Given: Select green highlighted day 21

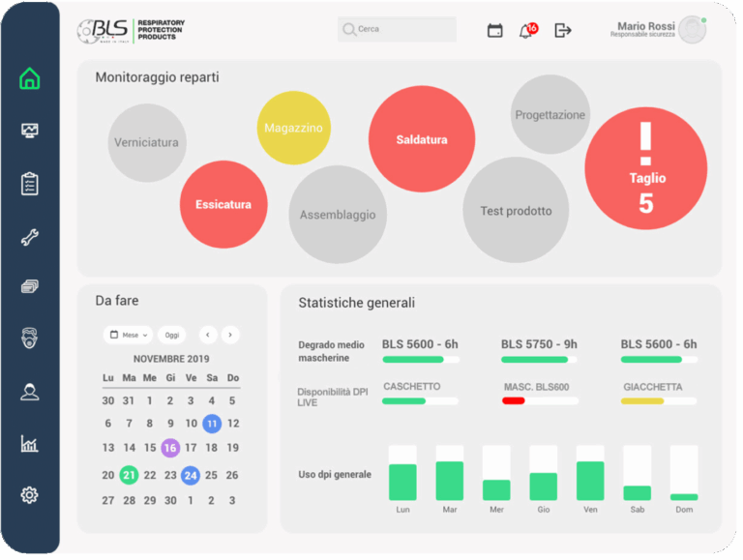Looking at the screenshot, I should 129,475.
